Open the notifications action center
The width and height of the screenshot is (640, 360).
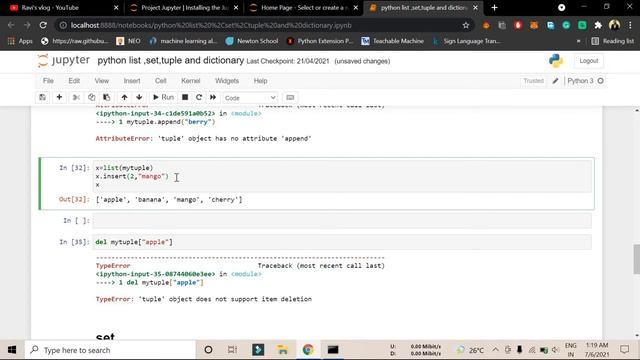pyautogui.click(x=624, y=350)
